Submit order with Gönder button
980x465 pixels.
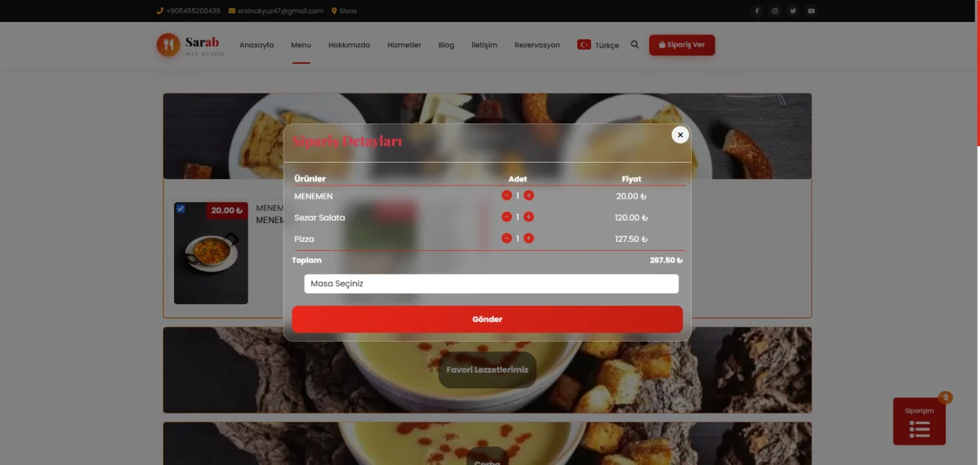(488, 320)
